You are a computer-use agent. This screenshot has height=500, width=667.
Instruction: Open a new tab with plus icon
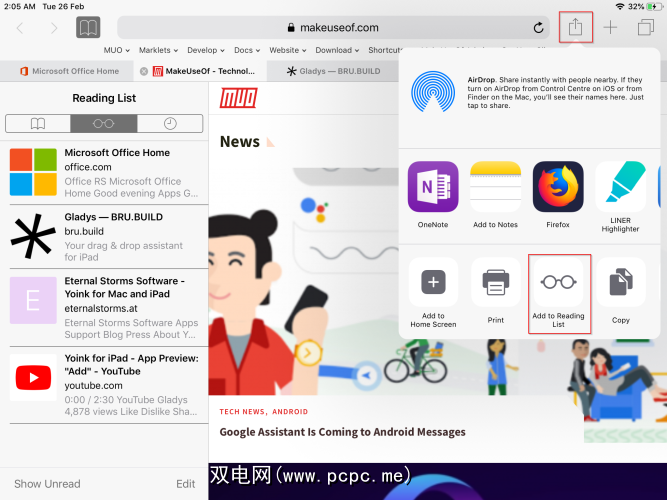click(610, 28)
